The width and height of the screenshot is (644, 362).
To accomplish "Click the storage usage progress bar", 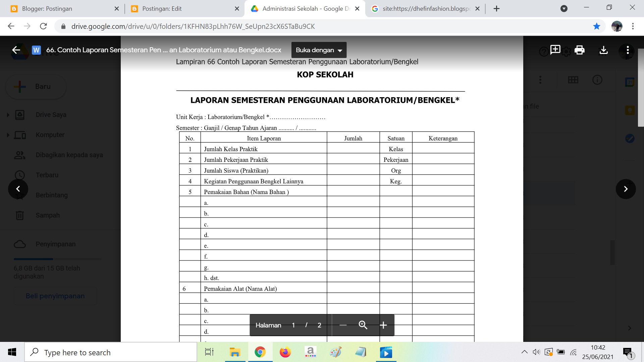I will 57,259.
